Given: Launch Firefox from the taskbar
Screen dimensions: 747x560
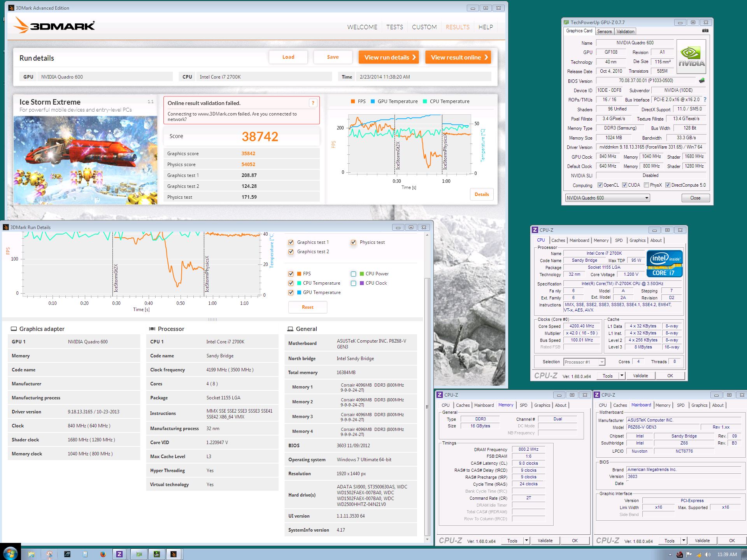Looking at the screenshot, I should [103, 554].
